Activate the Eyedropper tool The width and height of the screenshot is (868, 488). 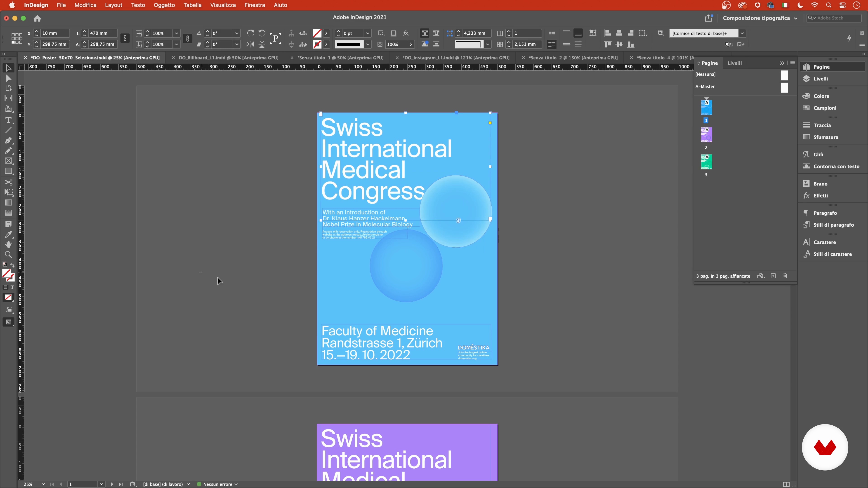pyautogui.click(x=8, y=235)
